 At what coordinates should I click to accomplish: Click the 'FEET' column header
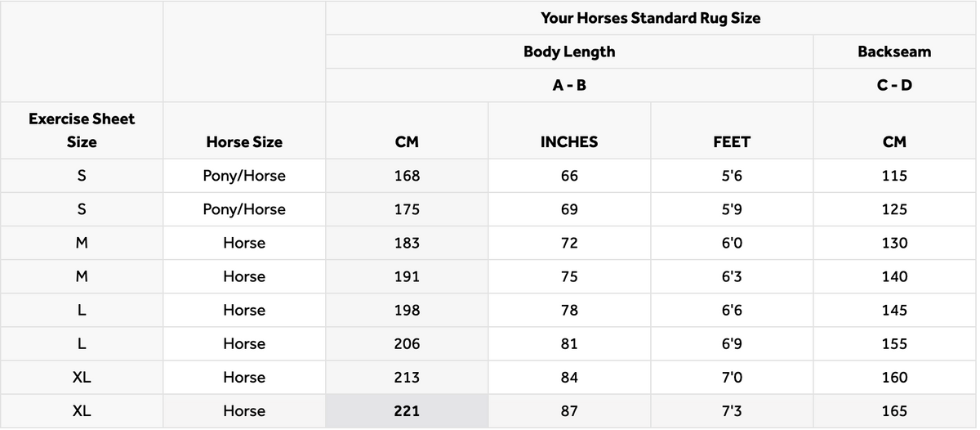click(x=732, y=142)
